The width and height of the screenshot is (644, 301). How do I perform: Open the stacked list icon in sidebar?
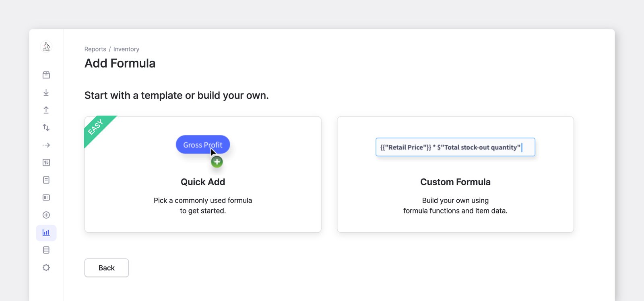[46, 250]
